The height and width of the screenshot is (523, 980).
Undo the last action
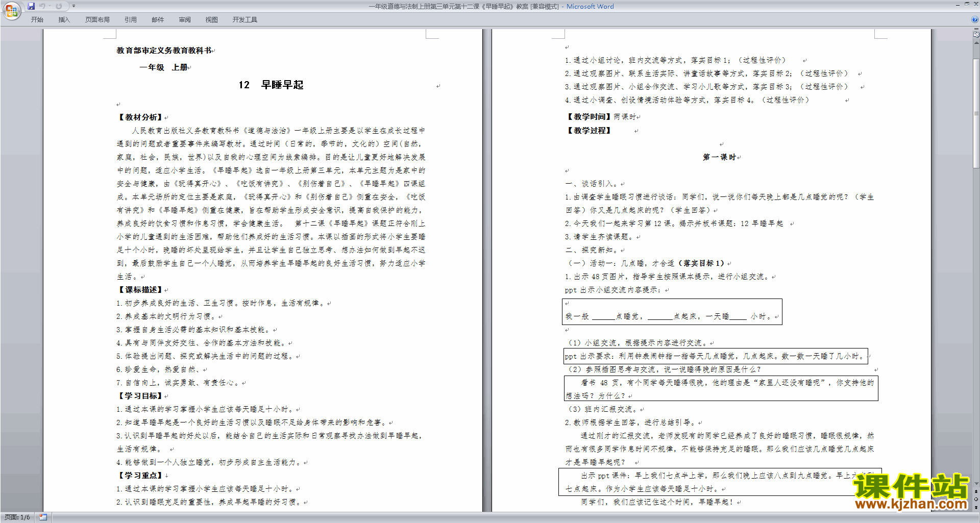42,6
